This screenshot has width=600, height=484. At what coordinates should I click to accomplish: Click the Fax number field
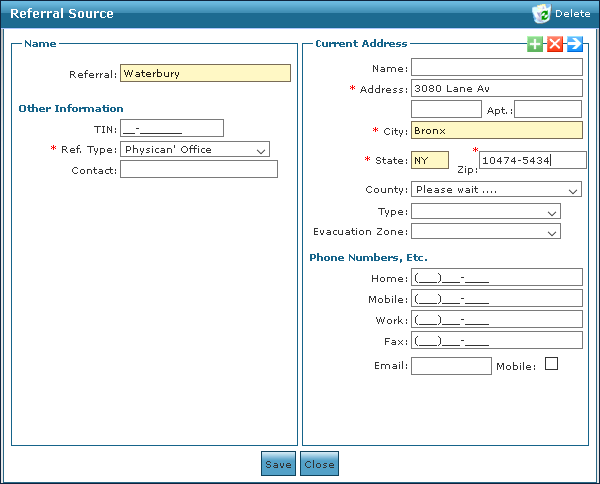click(x=497, y=340)
